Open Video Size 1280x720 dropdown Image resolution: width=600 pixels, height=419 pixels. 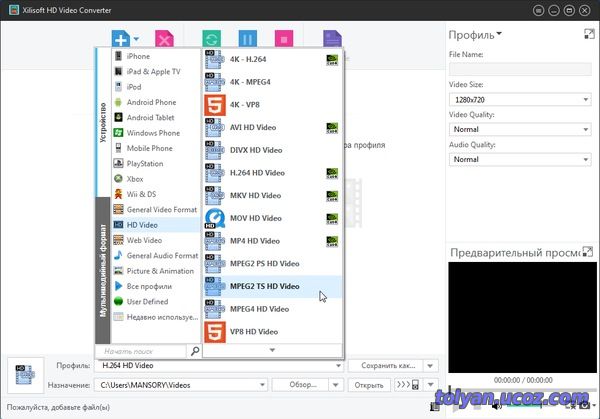click(x=520, y=99)
